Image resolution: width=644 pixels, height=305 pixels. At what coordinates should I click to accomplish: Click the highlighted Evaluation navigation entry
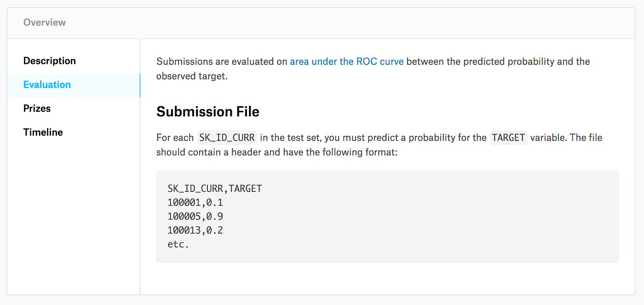click(x=47, y=85)
